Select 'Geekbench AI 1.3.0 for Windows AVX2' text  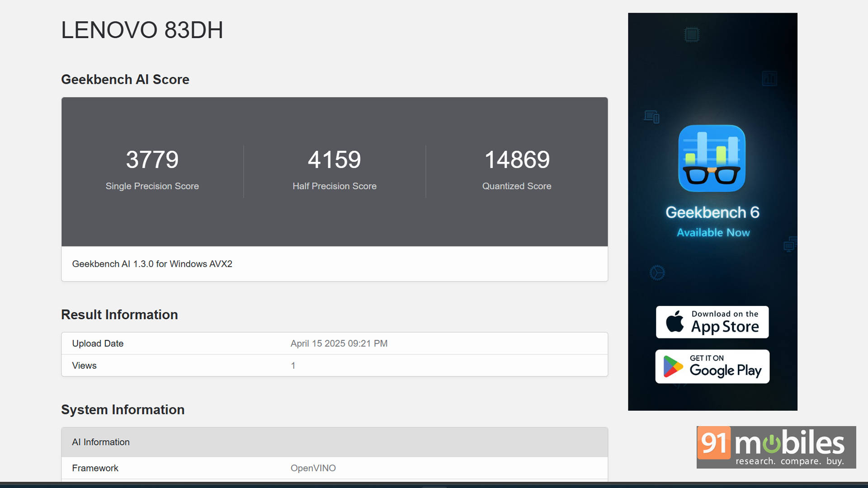click(152, 264)
